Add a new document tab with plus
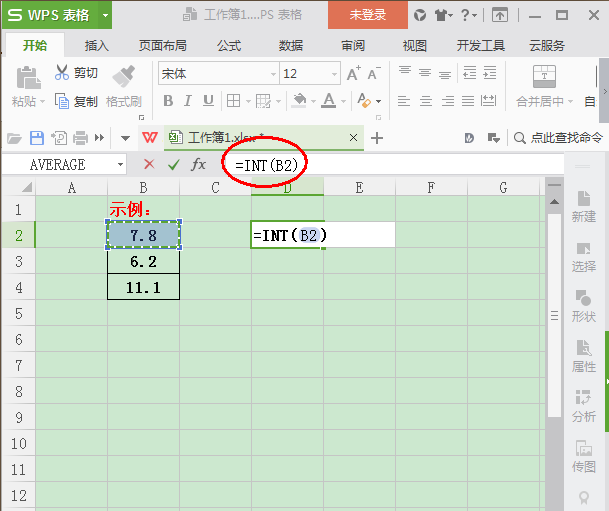Screen dimensions: 609x511 pyautogui.click(x=377, y=138)
